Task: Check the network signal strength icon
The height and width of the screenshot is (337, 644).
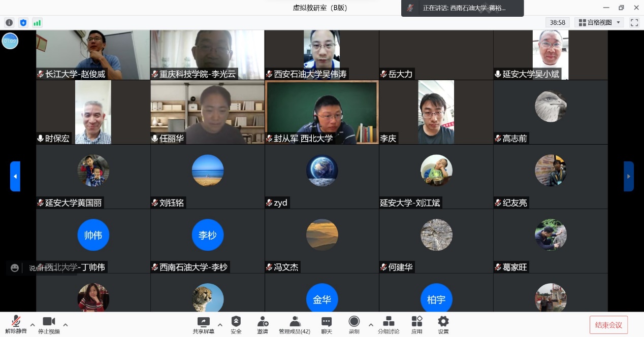Action: pyautogui.click(x=37, y=22)
